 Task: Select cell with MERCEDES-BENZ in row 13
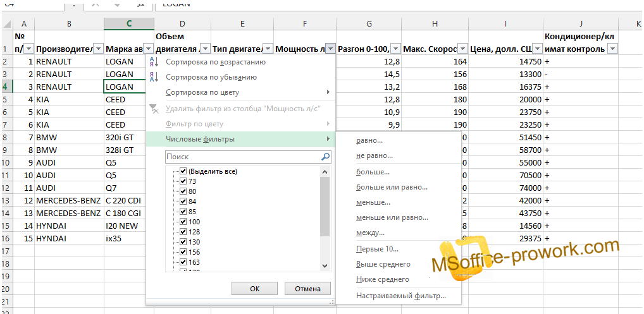pos(70,200)
